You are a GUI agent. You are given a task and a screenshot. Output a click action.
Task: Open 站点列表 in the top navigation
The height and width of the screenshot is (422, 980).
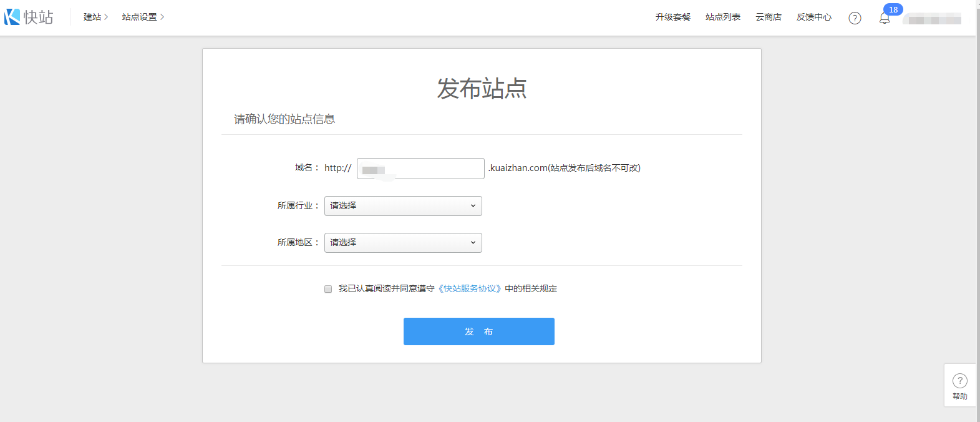(x=722, y=17)
